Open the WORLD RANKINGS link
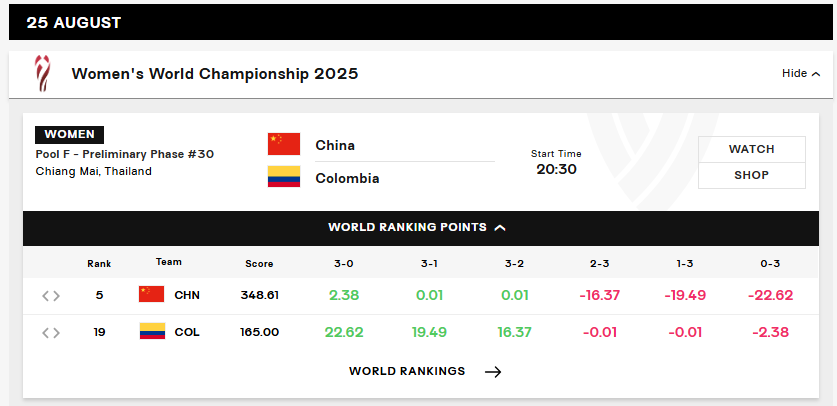837x406 pixels. pos(407,371)
